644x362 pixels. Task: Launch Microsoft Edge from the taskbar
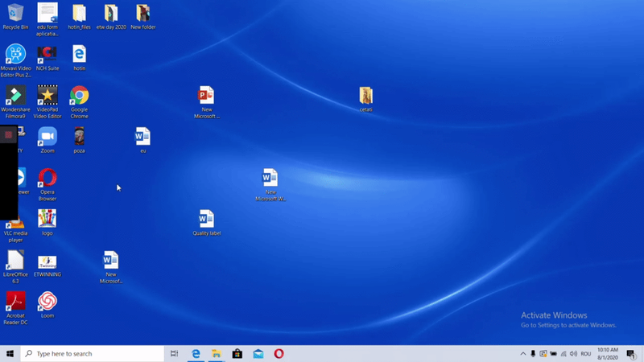[196, 354]
